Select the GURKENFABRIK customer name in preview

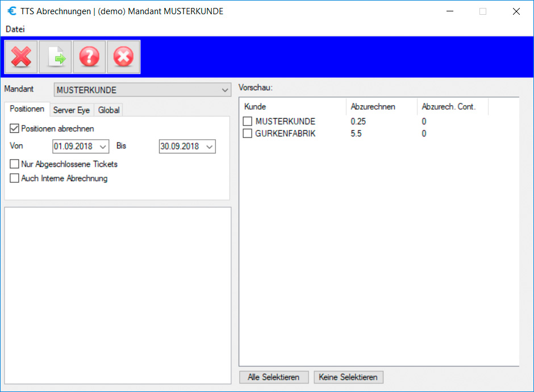[285, 134]
